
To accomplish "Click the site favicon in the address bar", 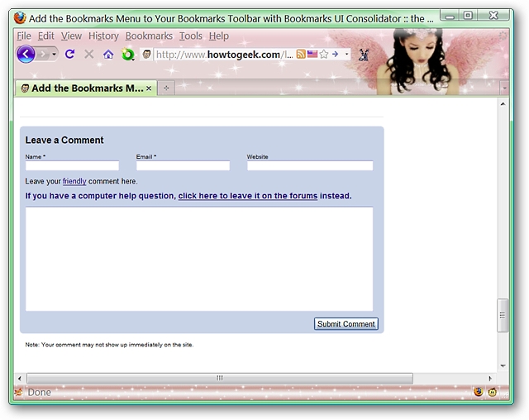I will 146,54.
